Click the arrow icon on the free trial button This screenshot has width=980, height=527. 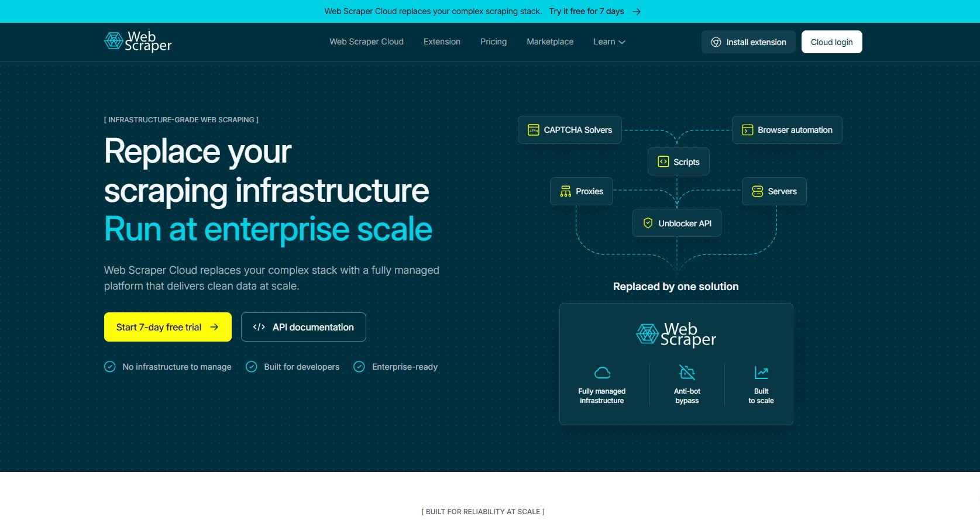click(x=214, y=327)
